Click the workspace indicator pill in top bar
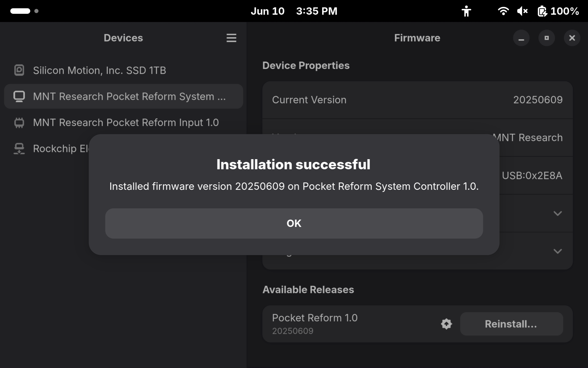588x368 pixels. [x=20, y=11]
